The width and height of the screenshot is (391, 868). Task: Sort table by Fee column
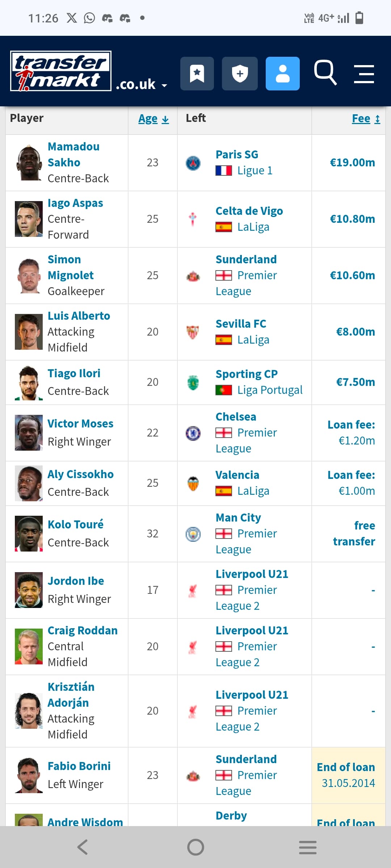click(x=366, y=119)
